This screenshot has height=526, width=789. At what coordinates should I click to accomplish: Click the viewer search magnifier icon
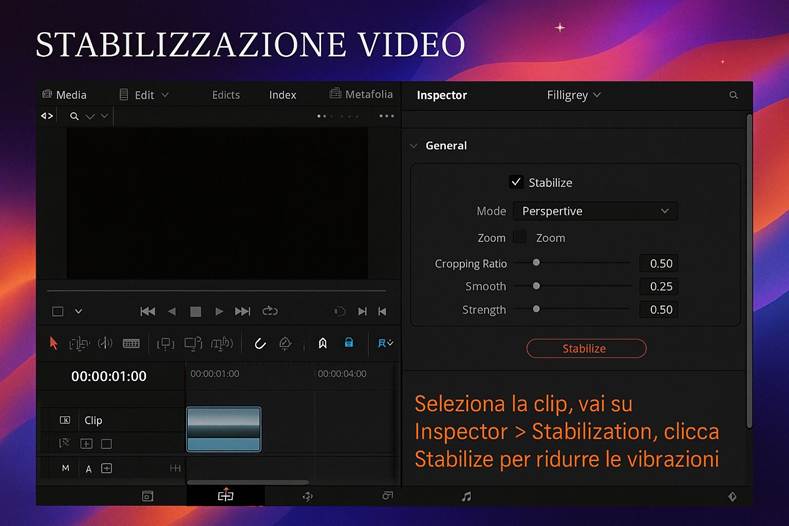74,116
